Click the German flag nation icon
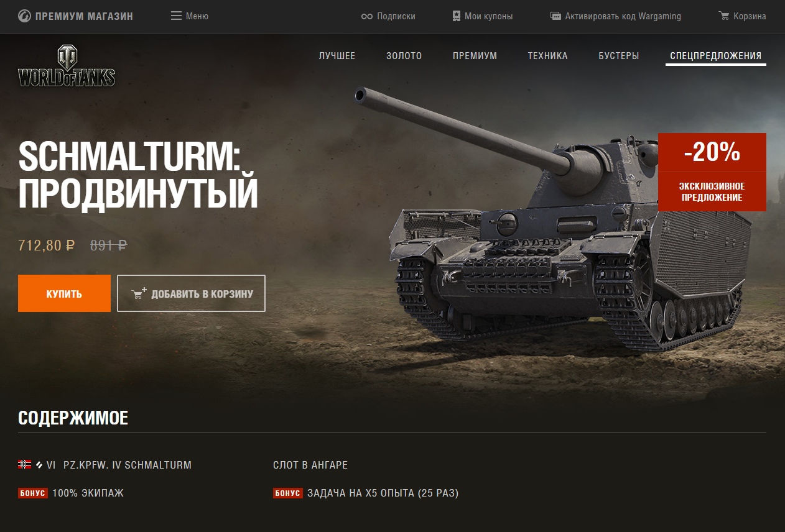Screen dimensions: 785x532 24,464
